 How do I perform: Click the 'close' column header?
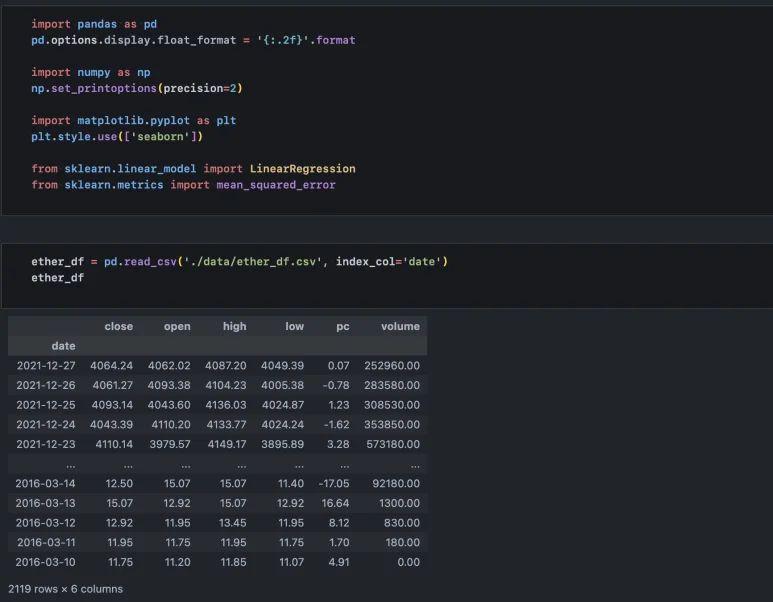pos(118,326)
